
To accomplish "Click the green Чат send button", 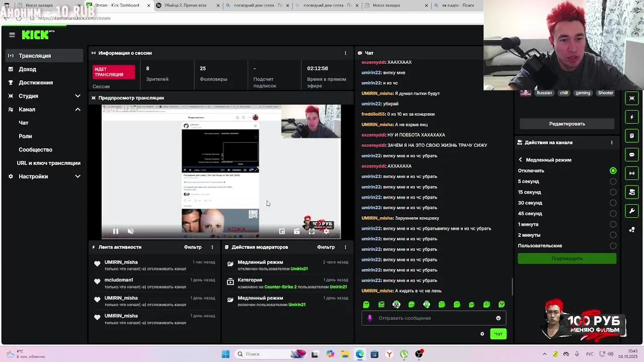I will 498,334.
